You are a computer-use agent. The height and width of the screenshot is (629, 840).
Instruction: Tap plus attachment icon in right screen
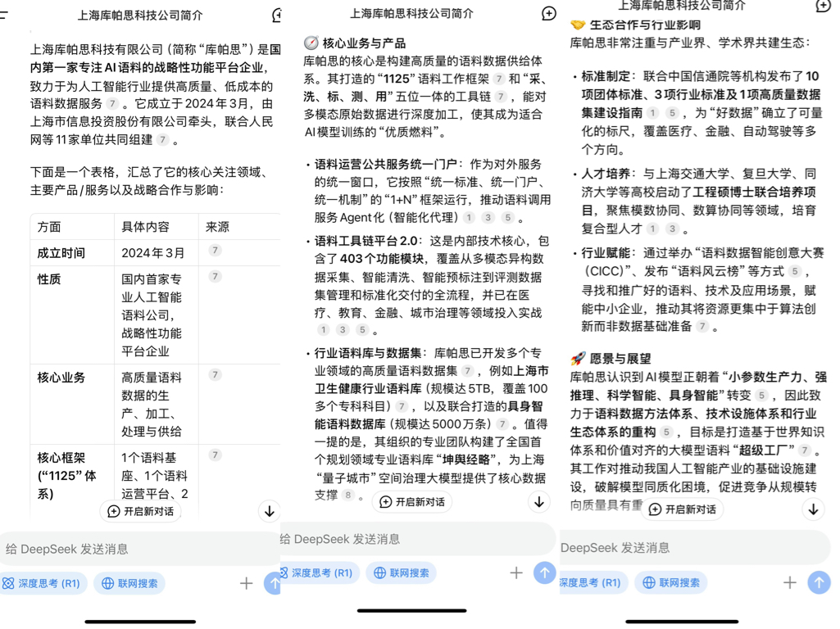pyautogui.click(x=790, y=582)
